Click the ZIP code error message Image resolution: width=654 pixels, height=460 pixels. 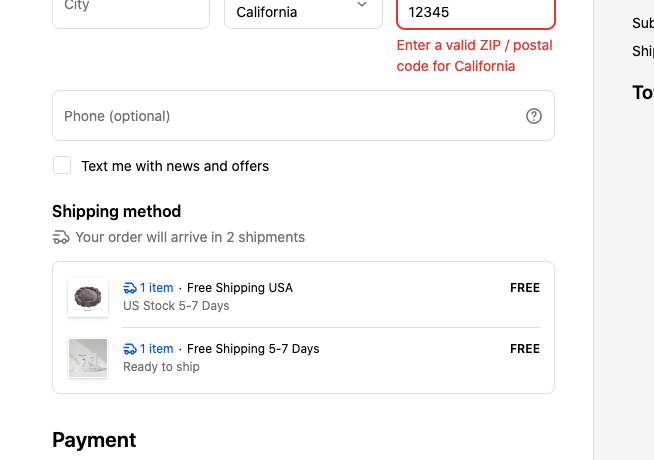(474, 56)
